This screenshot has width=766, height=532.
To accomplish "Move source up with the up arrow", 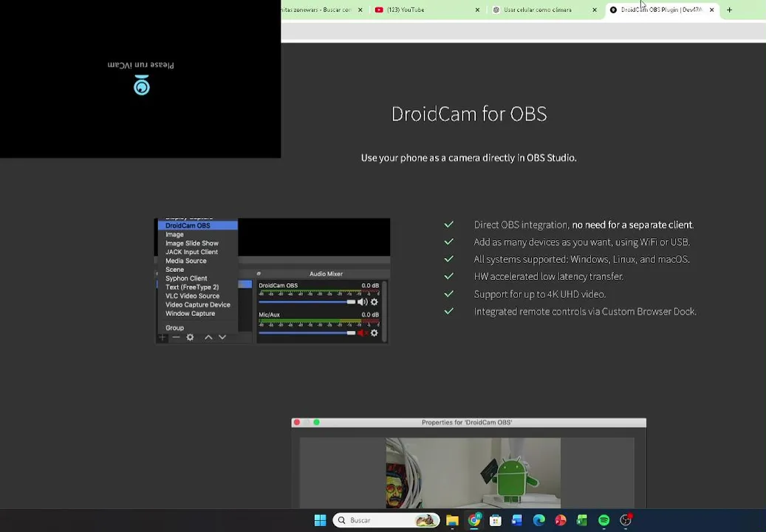I will tap(208, 337).
